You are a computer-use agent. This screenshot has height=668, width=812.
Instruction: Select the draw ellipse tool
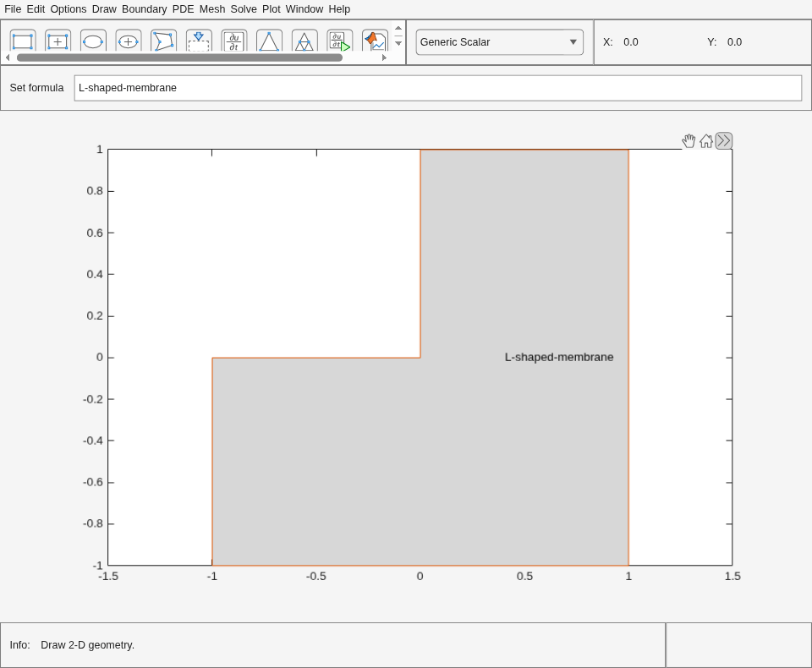pos(93,41)
